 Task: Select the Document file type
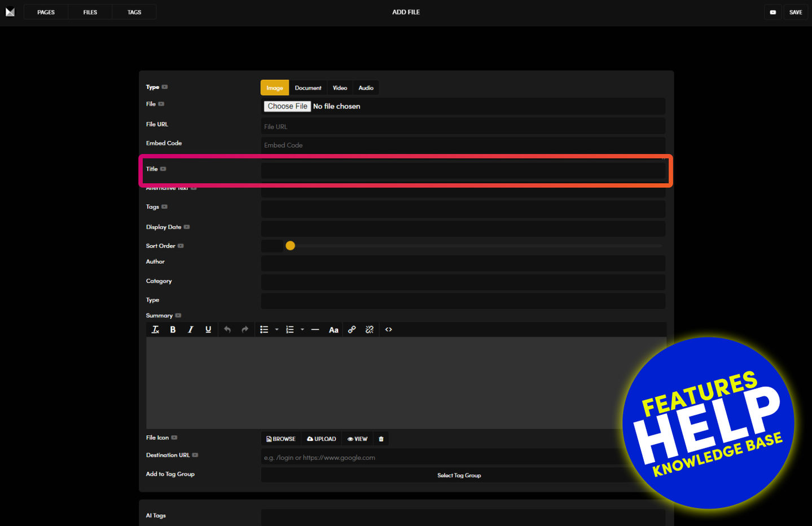pos(308,88)
